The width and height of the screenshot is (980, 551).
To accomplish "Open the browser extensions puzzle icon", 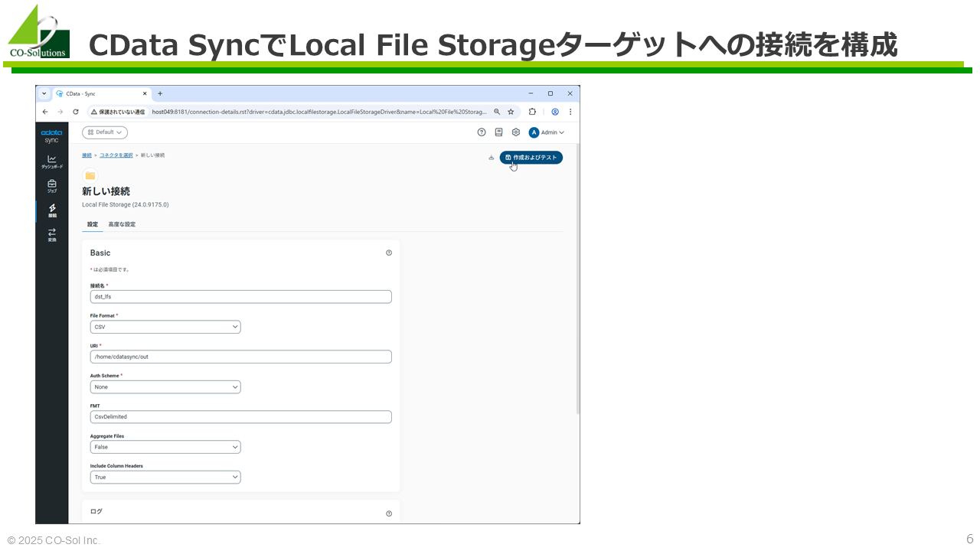I will [x=532, y=112].
